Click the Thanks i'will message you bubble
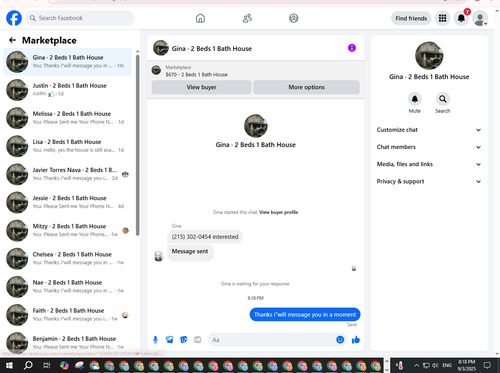 pos(305,314)
